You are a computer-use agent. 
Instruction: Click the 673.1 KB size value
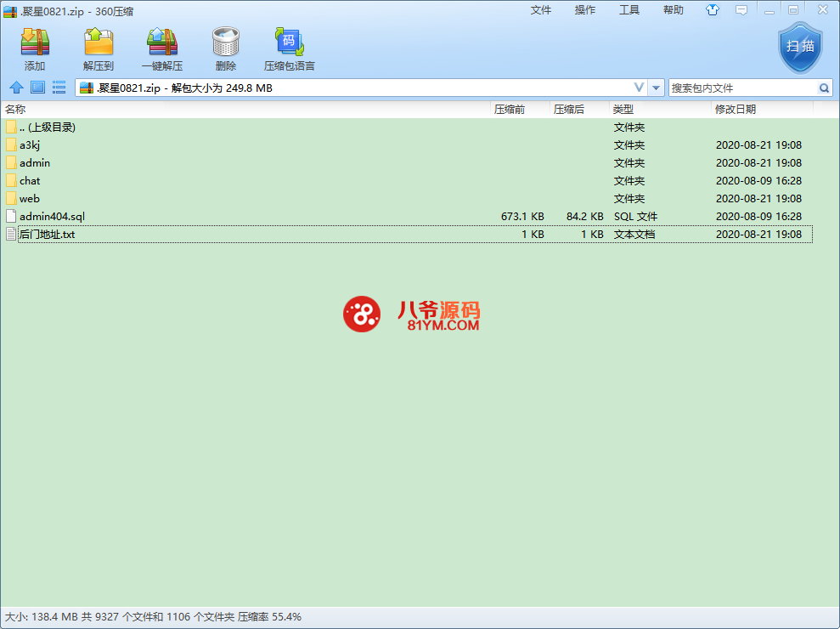(522, 216)
